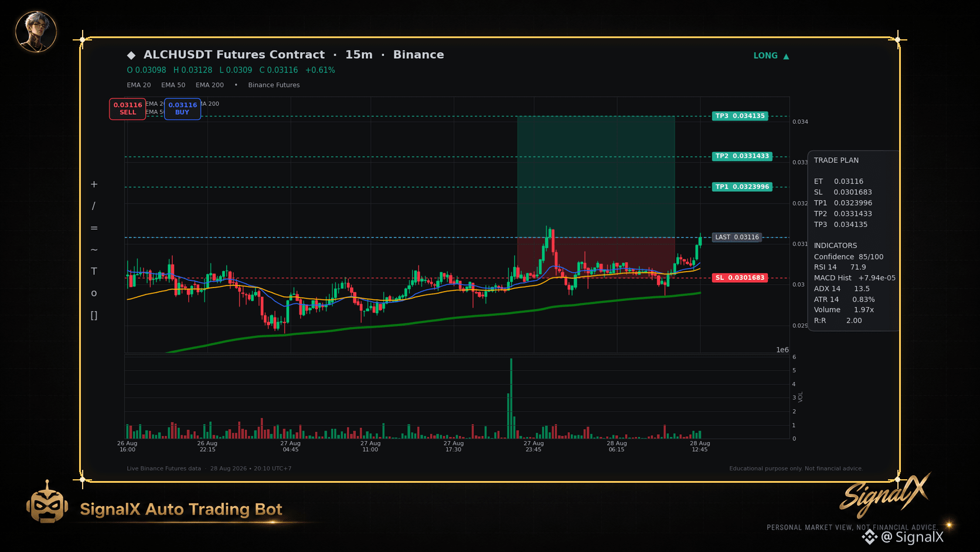
Task: Click the Trade Plan SL 0.0301683 row
Action: [x=843, y=192]
